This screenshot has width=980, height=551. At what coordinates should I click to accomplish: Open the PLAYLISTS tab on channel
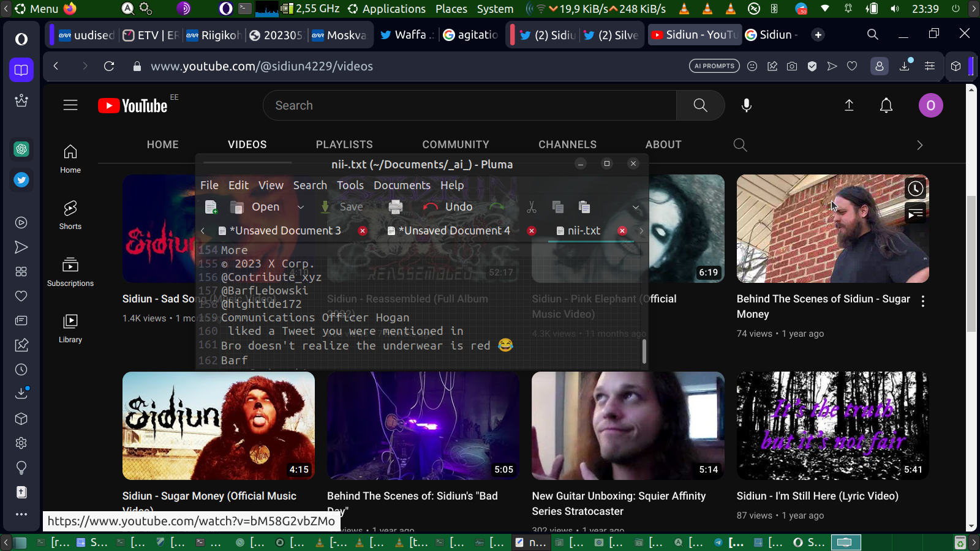(x=344, y=144)
